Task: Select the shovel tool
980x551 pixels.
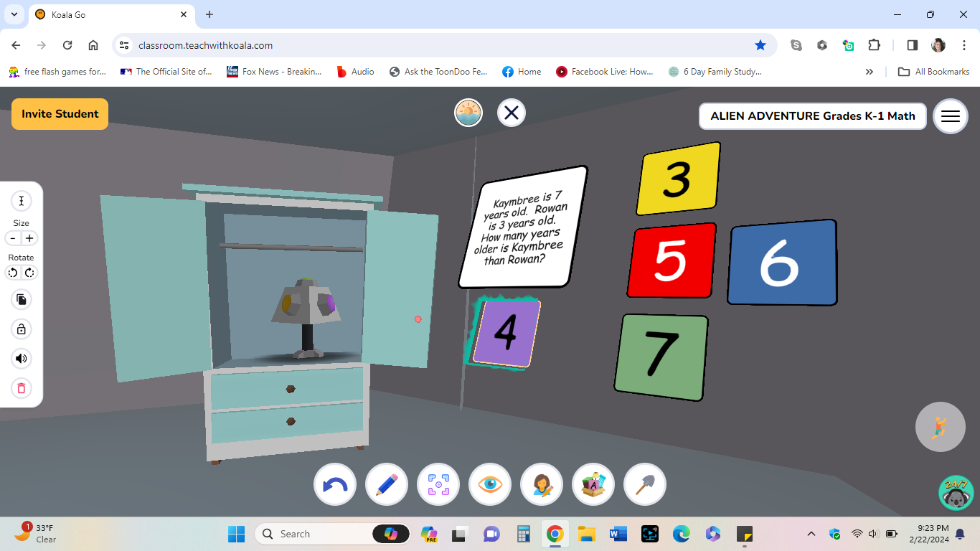Action: tap(645, 484)
